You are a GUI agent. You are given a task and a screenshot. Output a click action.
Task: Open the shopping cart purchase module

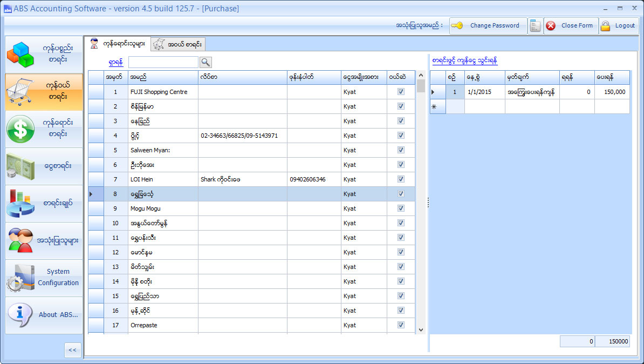pyautogui.click(x=44, y=92)
